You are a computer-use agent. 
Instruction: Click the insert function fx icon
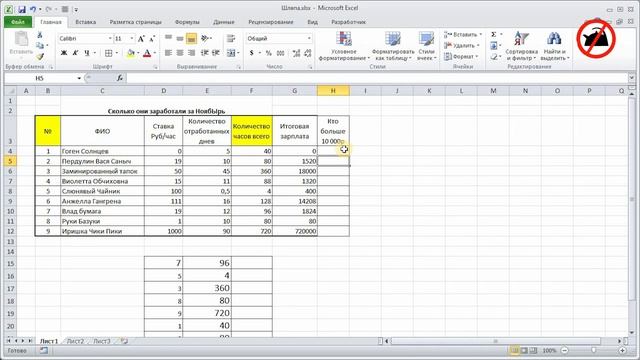120,78
